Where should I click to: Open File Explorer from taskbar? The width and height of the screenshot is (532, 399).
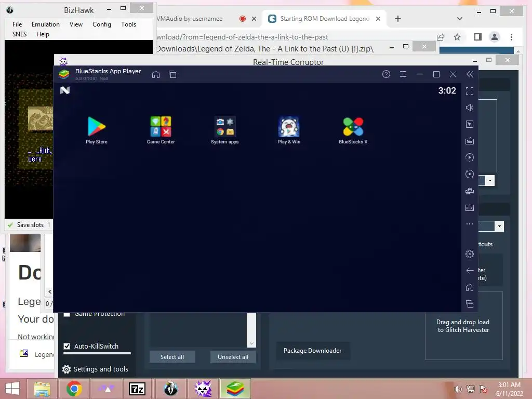[42, 389]
